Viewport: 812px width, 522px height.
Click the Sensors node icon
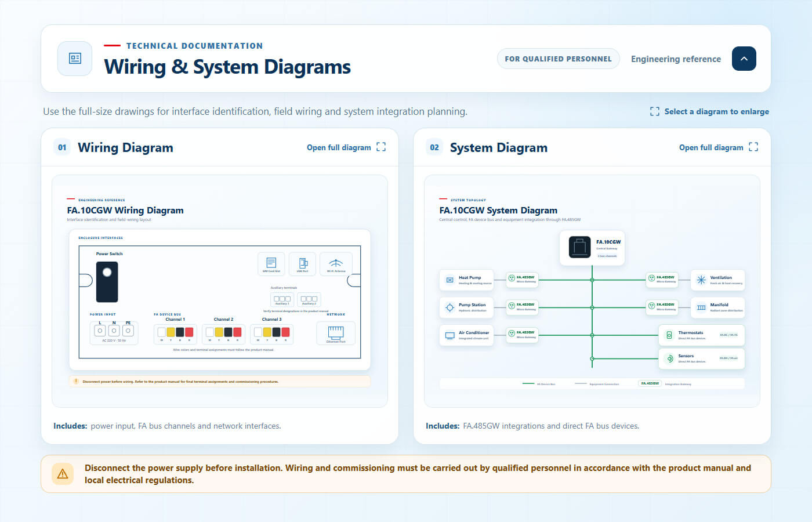click(669, 358)
